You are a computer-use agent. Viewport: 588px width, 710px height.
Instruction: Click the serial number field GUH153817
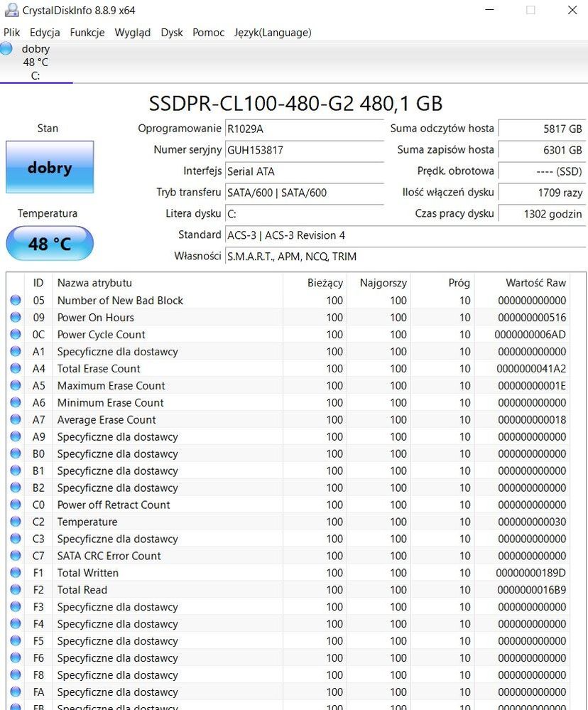[x=304, y=150]
